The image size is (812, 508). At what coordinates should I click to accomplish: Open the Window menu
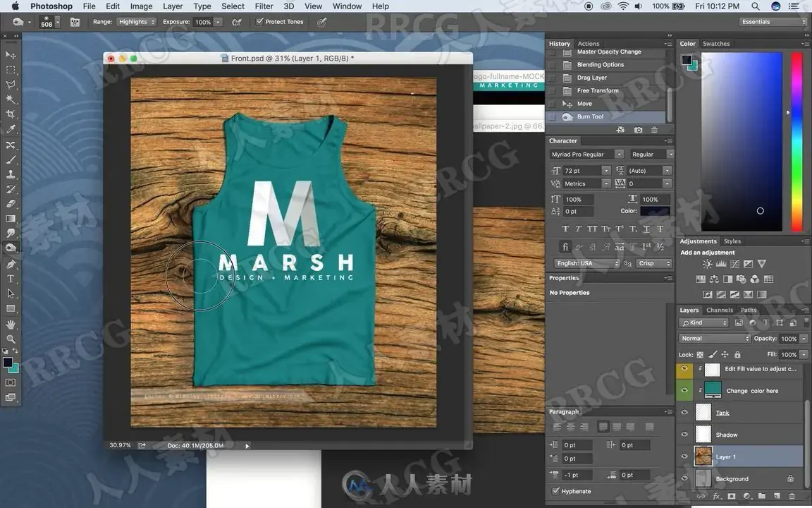point(347,6)
